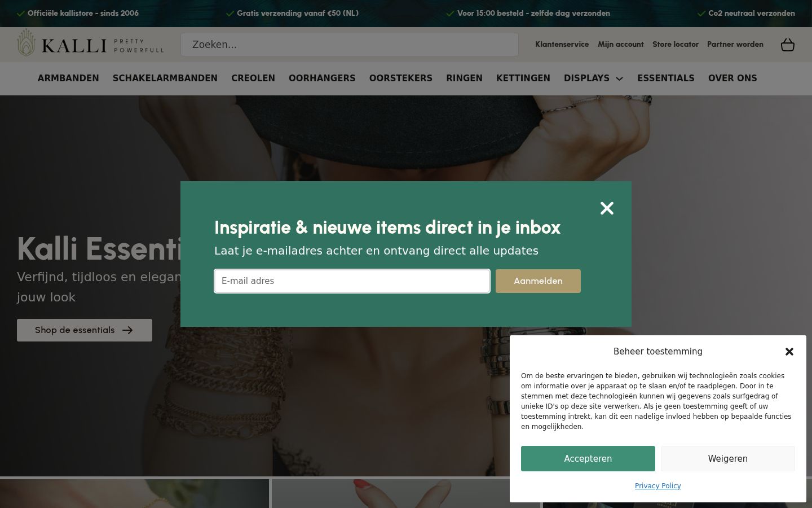
Task: Click the Klantenservice link
Action: (x=562, y=44)
